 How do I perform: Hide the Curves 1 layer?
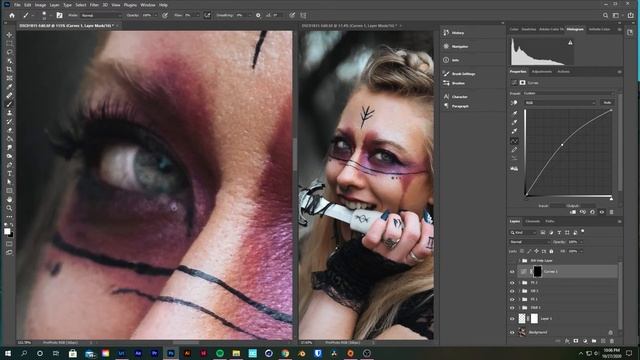point(512,271)
